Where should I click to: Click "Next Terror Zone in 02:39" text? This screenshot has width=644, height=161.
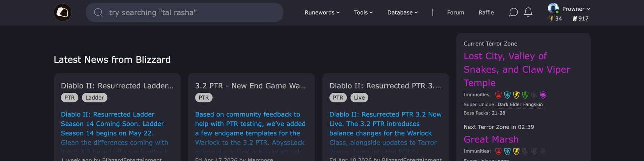499,127
